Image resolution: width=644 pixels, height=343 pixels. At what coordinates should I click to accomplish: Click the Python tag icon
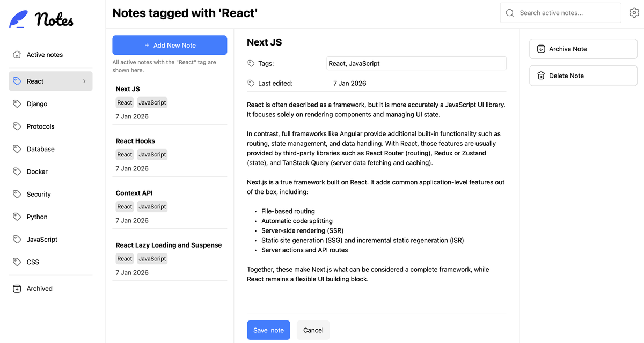pos(17,217)
